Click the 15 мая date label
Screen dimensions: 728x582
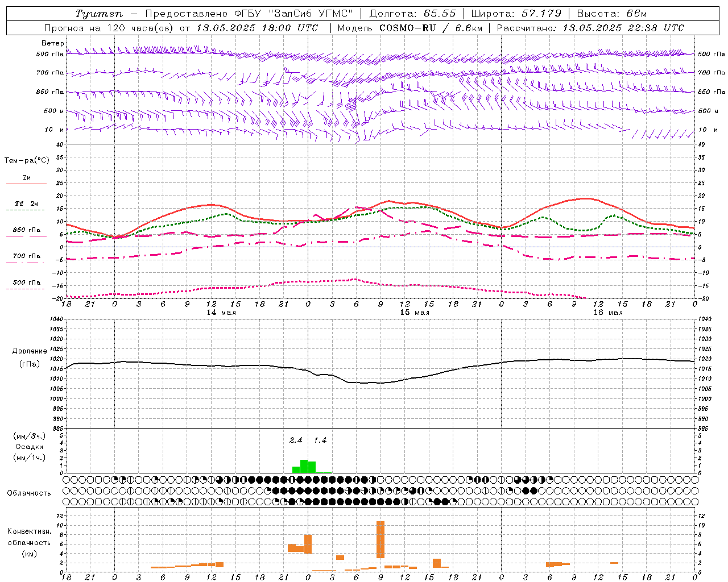click(x=414, y=313)
